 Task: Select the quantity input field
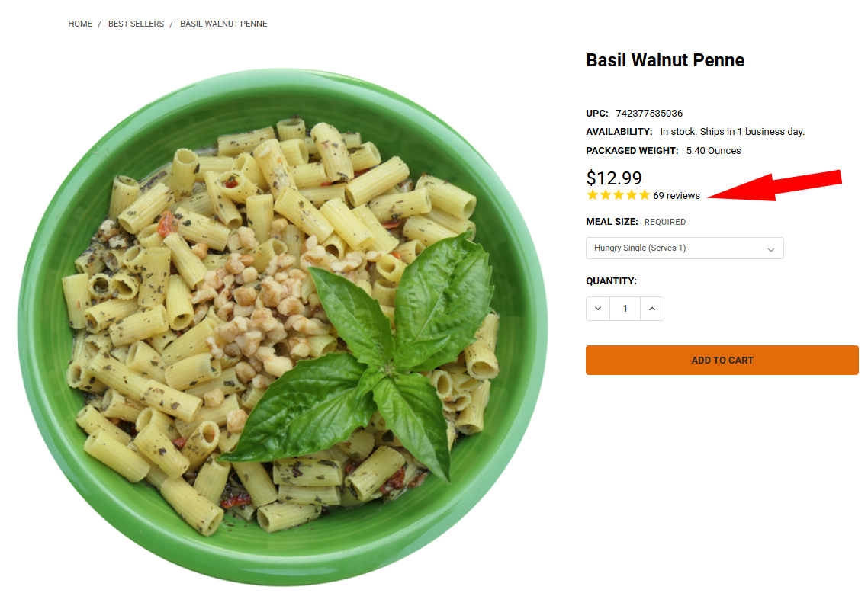click(x=625, y=309)
